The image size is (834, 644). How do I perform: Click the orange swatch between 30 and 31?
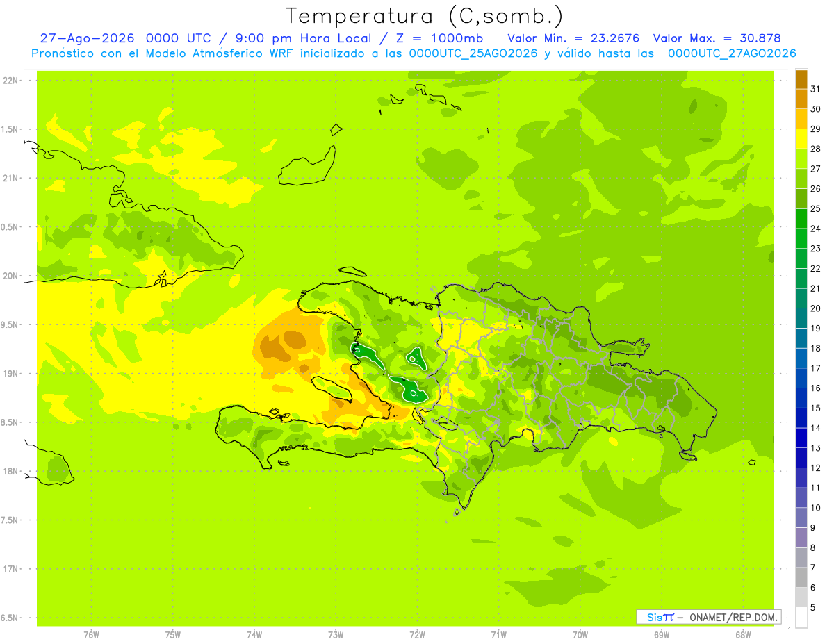pyautogui.click(x=801, y=99)
